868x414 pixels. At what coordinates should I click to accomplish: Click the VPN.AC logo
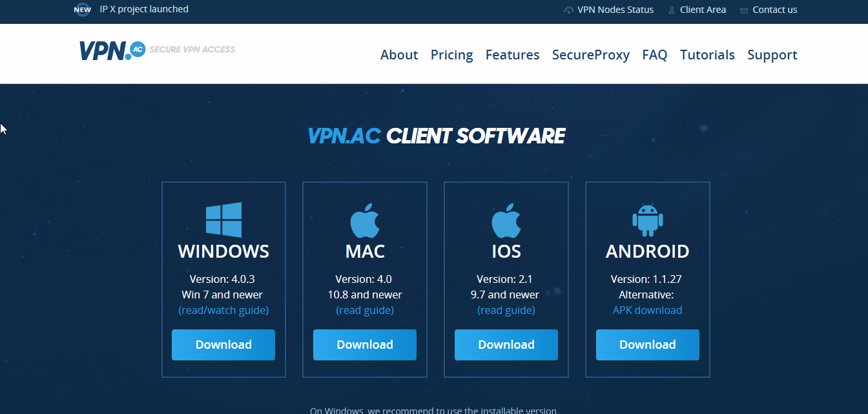tap(113, 50)
